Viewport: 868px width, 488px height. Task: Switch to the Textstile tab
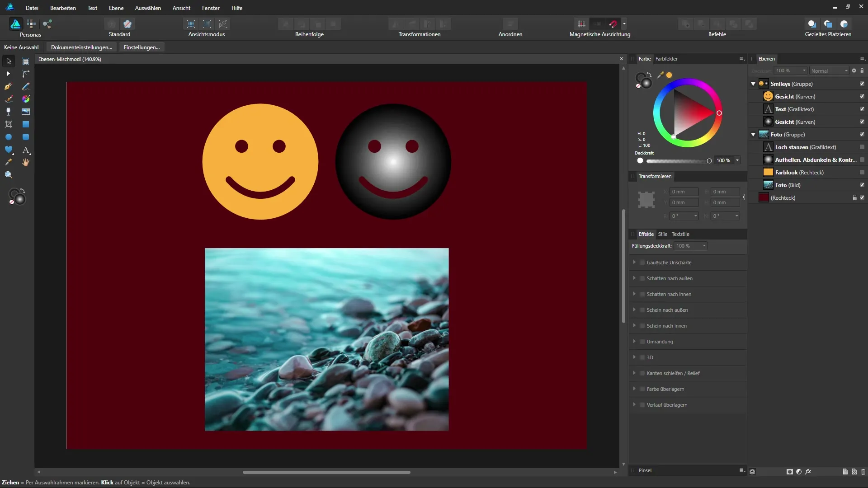(x=680, y=234)
